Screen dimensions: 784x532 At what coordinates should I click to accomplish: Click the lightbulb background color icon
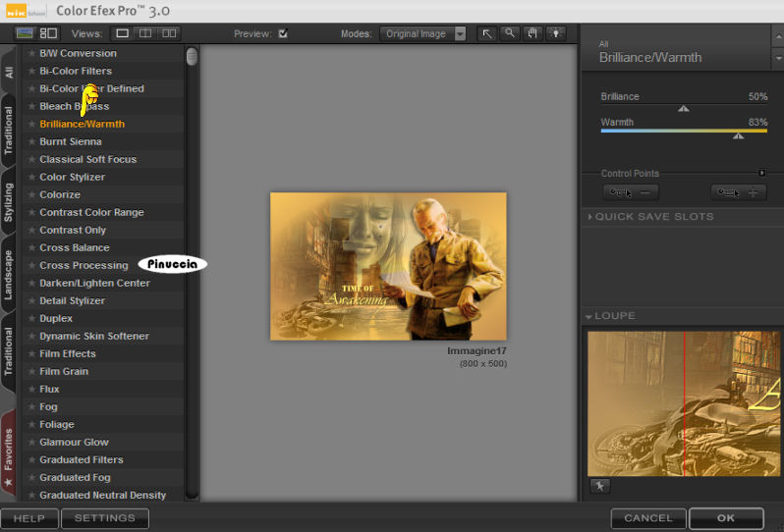557,33
